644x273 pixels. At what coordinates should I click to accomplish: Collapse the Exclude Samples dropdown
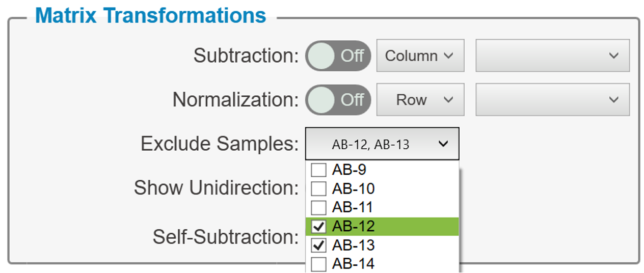click(x=382, y=144)
